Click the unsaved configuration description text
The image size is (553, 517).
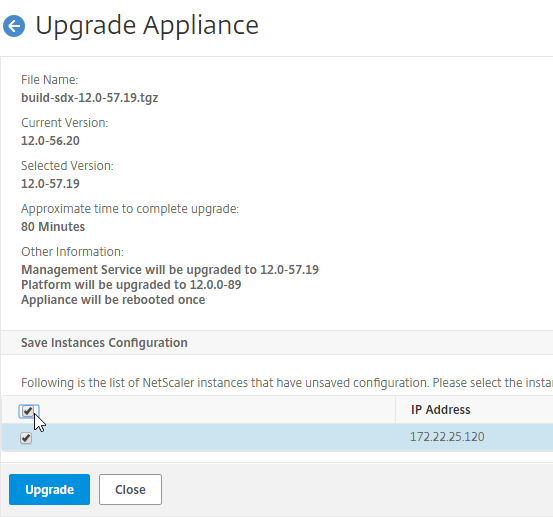click(287, 383)
